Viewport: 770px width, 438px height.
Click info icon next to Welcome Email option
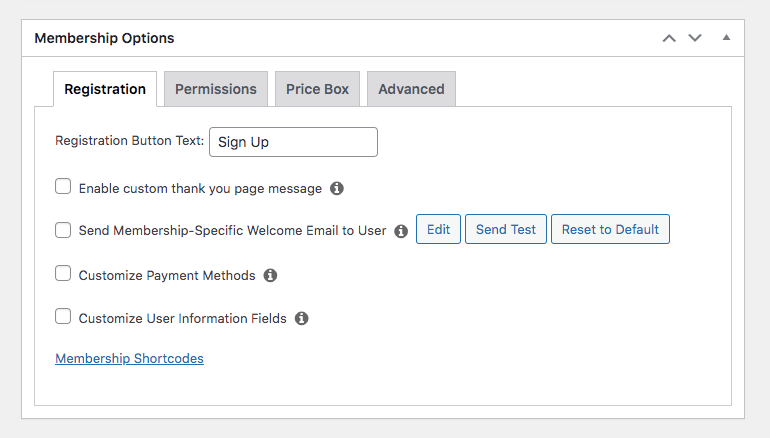tap(401, 231)
